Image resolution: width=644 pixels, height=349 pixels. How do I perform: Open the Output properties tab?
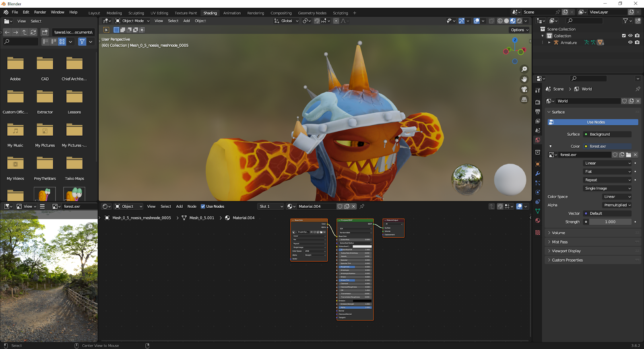click(x=538, y=112)
